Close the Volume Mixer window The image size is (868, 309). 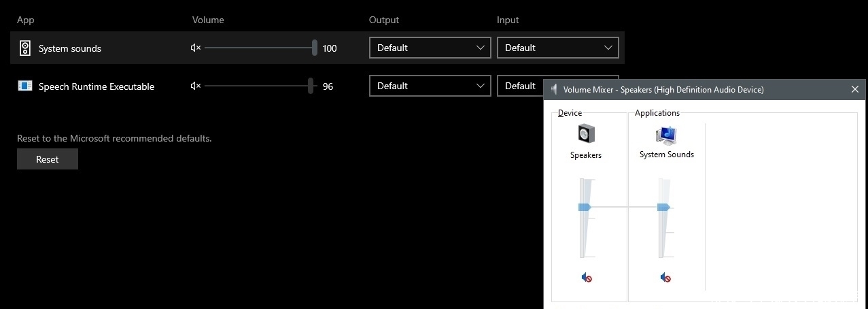[855, 89]
